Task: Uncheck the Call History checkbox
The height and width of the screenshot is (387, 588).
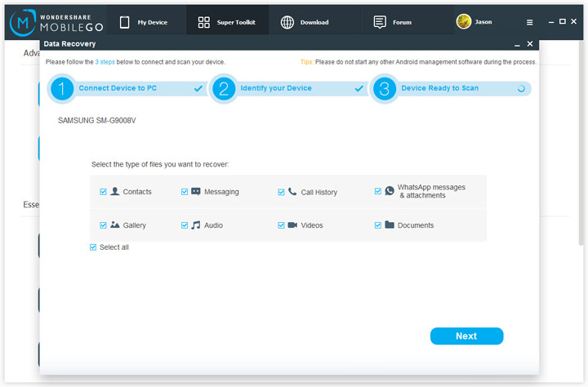Action: coord(281,192)
